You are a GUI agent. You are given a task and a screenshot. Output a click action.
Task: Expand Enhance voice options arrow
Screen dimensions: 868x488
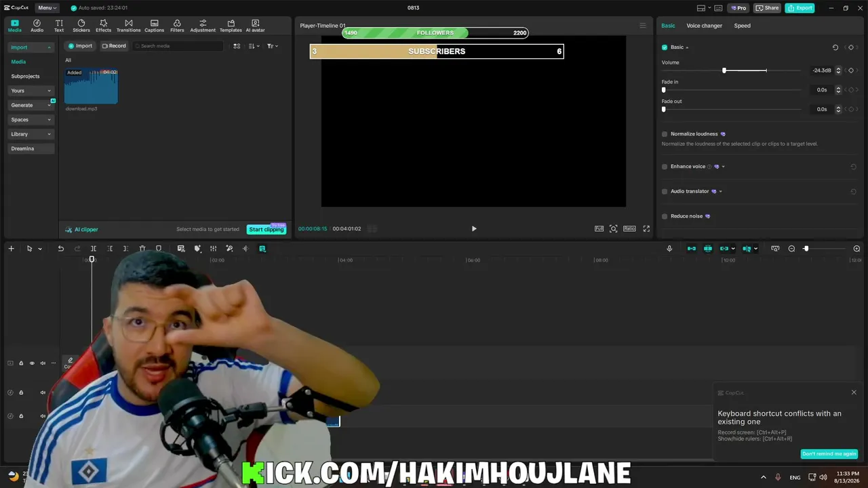[724, 167]
